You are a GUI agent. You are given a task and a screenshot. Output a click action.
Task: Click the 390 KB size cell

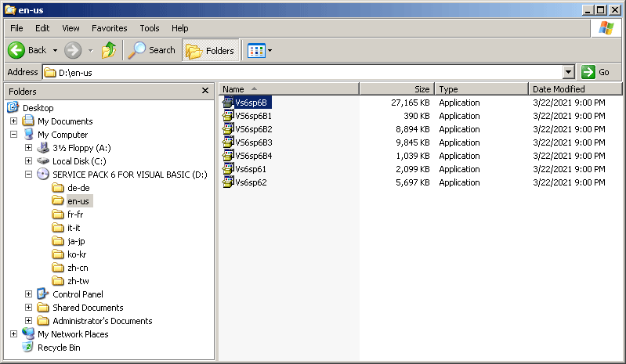click(x=416, y=116)
